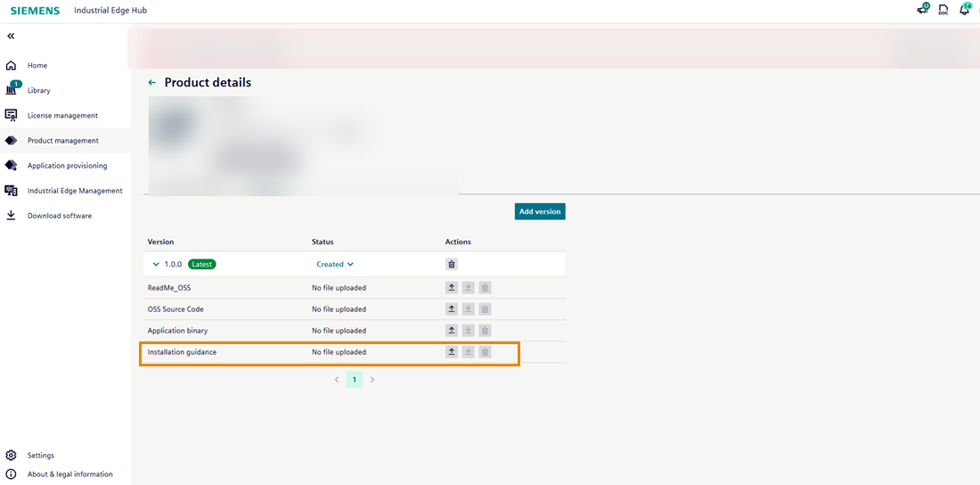Delete the OSS Source Code file
The height and width of the screenshot is (485, 980).
(485, 309)
